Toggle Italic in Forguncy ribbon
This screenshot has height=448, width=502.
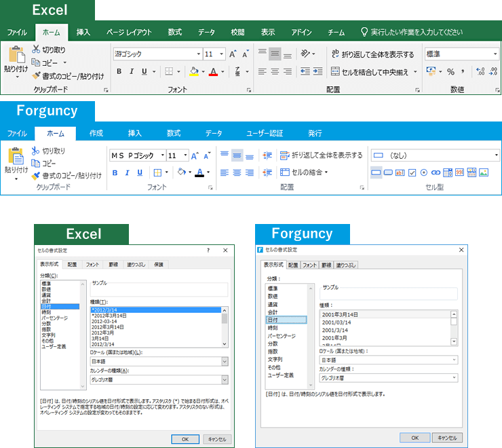127,172
